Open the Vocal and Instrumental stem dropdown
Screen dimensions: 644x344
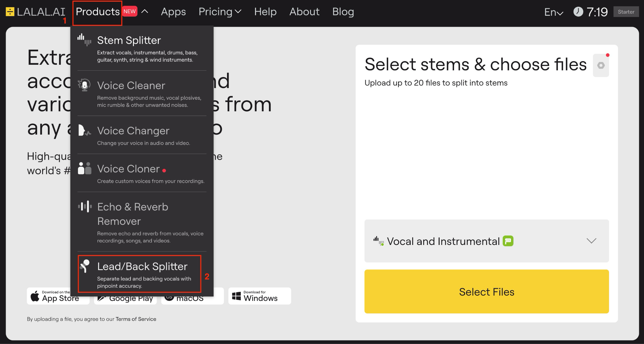coord(486,241)
